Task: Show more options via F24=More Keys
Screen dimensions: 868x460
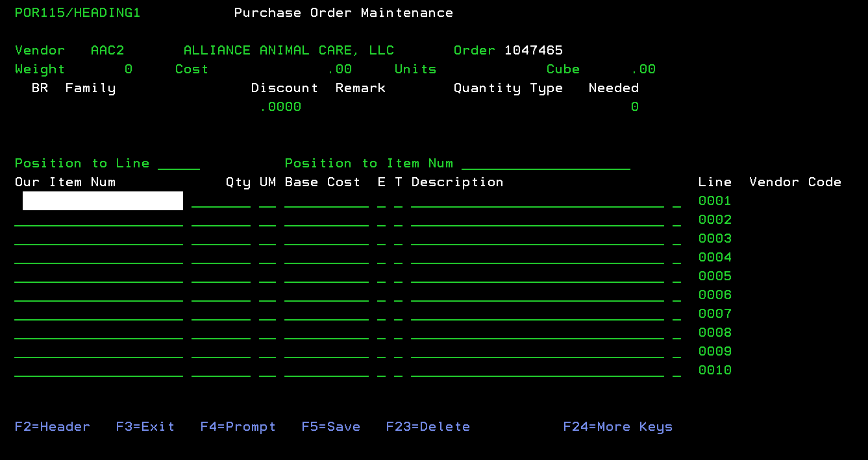Action: 618,427
